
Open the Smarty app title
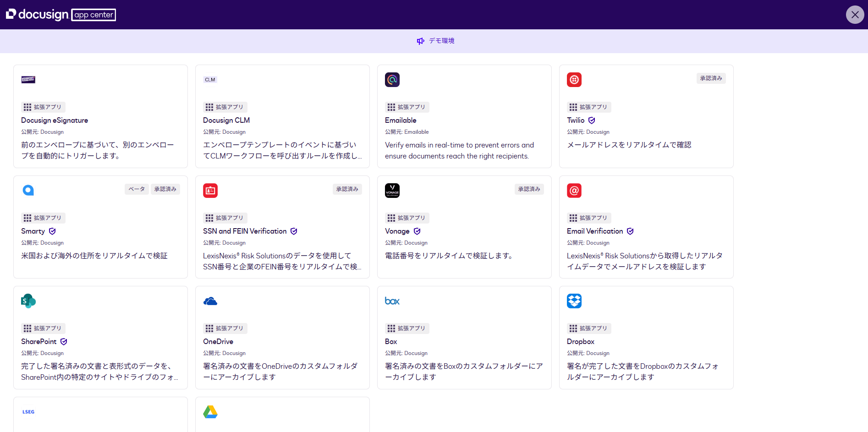33,231
